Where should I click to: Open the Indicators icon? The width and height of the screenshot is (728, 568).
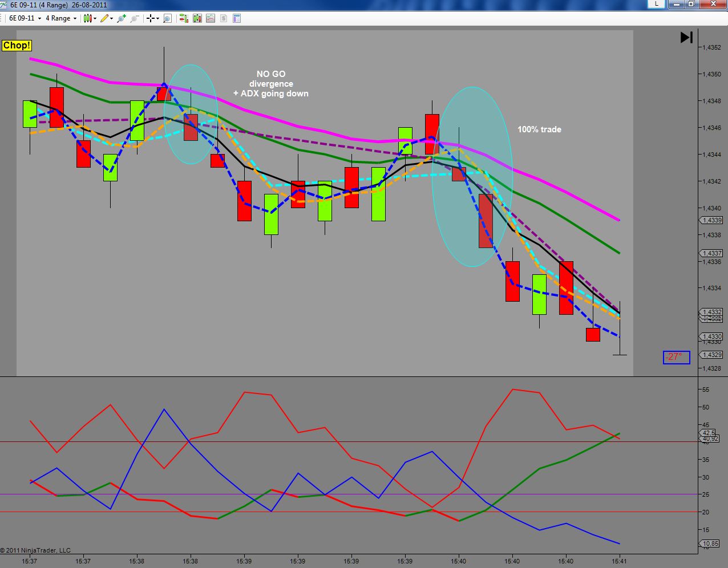[x=211, y=18]
